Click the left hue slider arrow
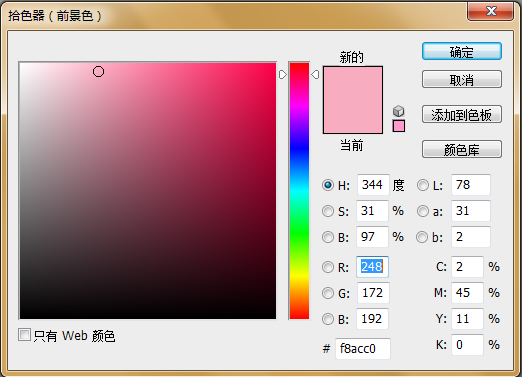Image resolution: width=522 pixels, height=377 pixels. pos(283,74)
